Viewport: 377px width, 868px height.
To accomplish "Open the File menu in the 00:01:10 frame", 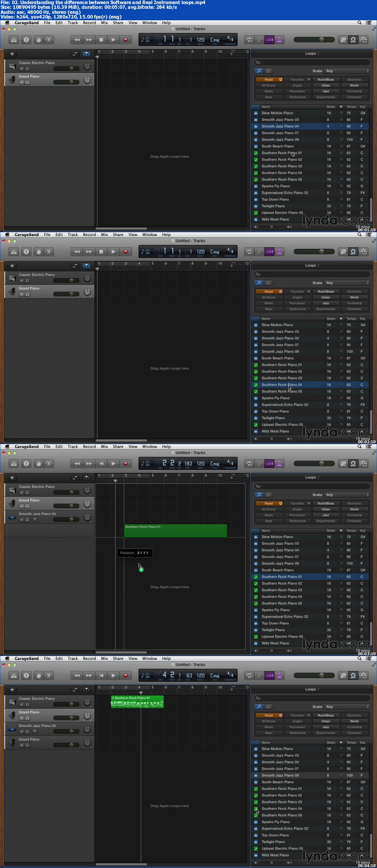I will (47, 23).
